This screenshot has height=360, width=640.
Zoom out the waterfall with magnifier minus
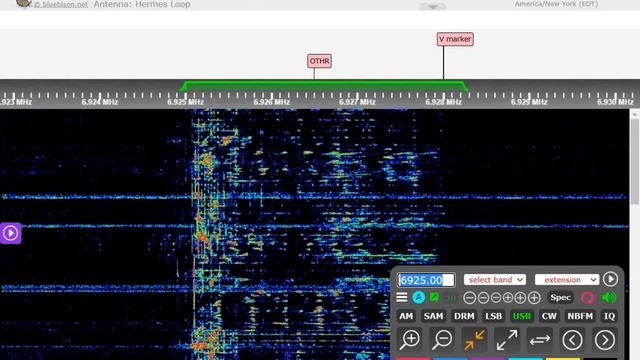tap(442, 339)
